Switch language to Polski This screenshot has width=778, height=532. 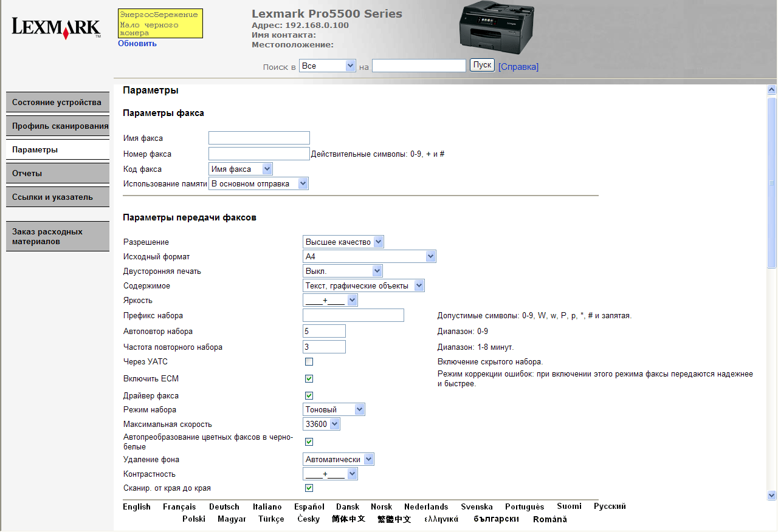click(194, 519)
